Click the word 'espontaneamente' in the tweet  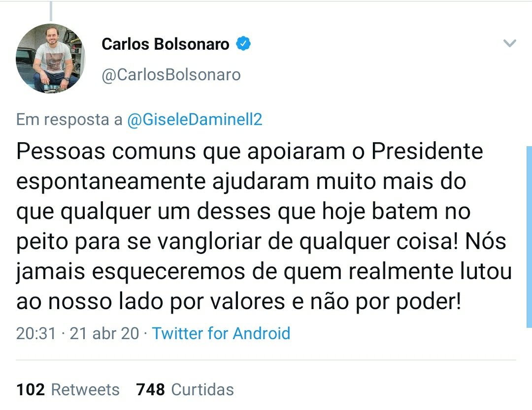[x=111, y=182]
